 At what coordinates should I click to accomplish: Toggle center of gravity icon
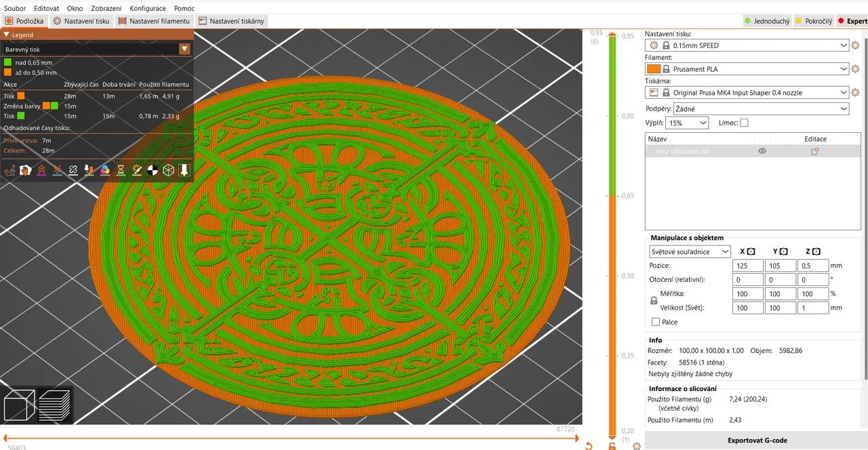(x=153, y=169)
